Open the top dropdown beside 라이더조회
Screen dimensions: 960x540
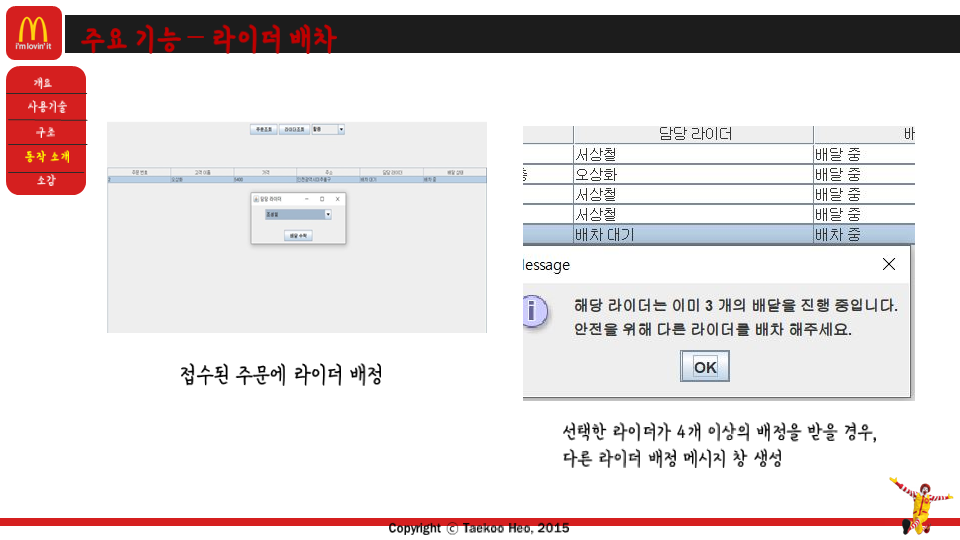(x=328, y=129)
